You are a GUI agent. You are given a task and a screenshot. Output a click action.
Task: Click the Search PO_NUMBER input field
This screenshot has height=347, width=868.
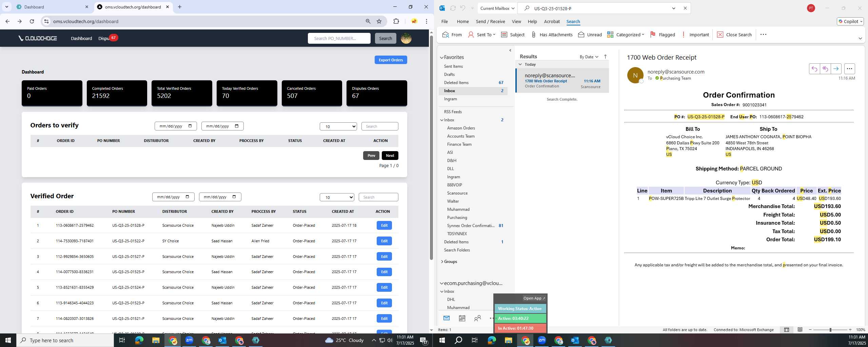(x=339, y=38)
